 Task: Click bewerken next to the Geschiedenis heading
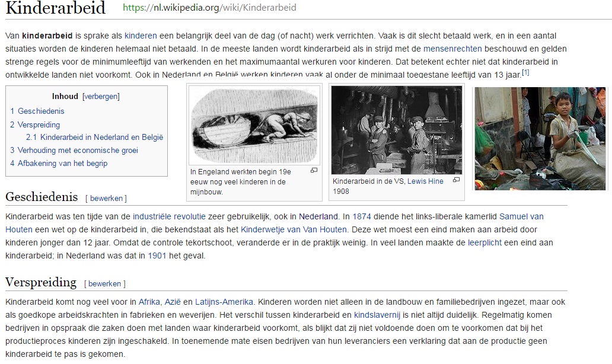pos(107,198)
